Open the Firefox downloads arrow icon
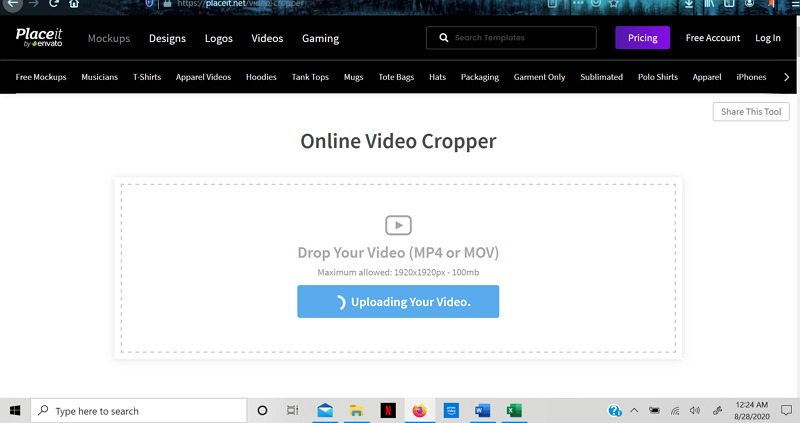800x423 pixels. 689,4
